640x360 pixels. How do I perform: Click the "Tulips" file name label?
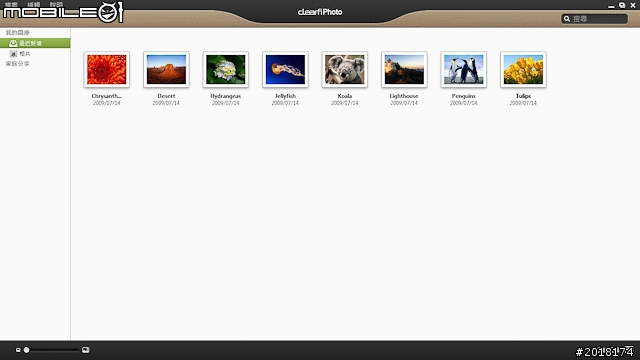[523, 96]
